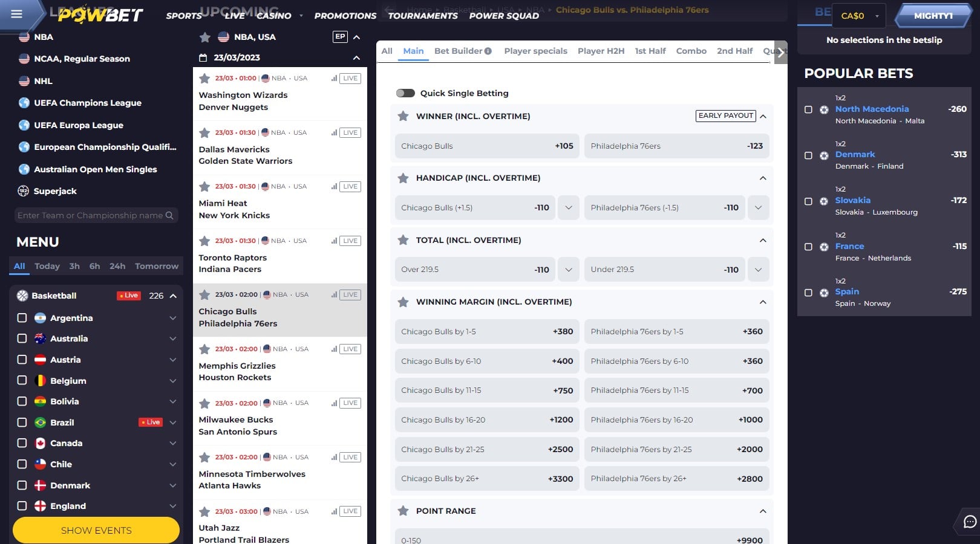Favorite the Dallas Mavericks match star
The width and height of the screenshot is (980, 544).
(204, 133)
